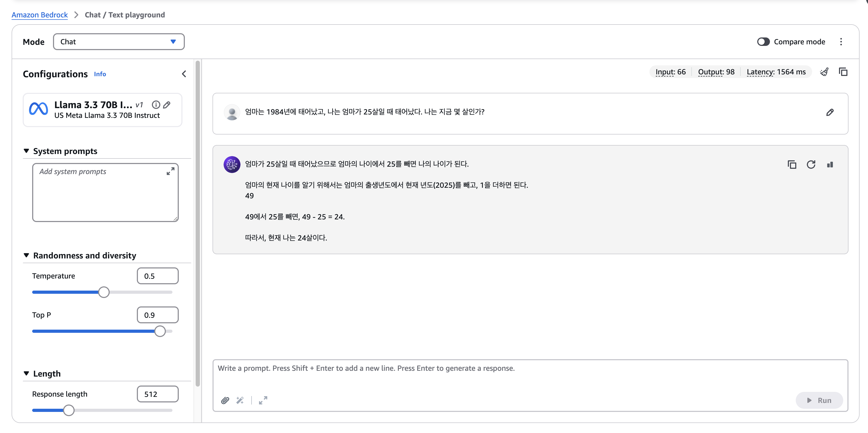Click the clear chat broom icon

coord(824,72)
